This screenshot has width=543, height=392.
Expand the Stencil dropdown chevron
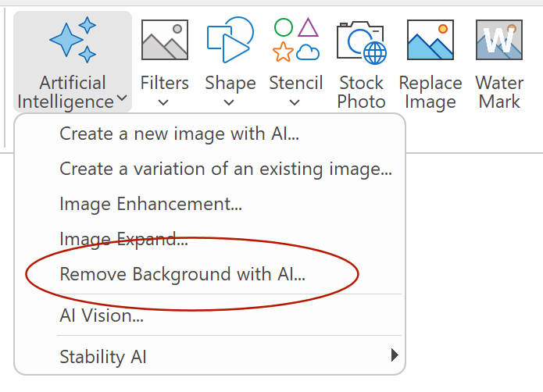click(x=295, y=102)
